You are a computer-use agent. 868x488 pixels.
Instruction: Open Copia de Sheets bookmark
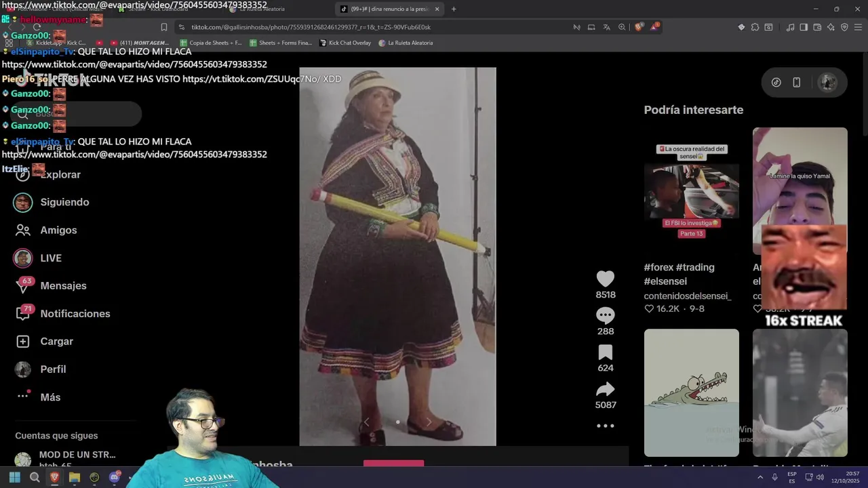tap(210, 43)
